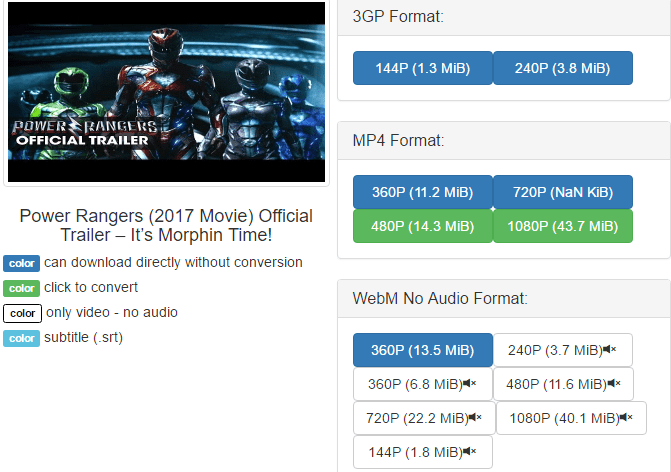This screenshot has width=671, height=472.
Task: Click the light blue subtitle color badge
Action: coord(21,338)
